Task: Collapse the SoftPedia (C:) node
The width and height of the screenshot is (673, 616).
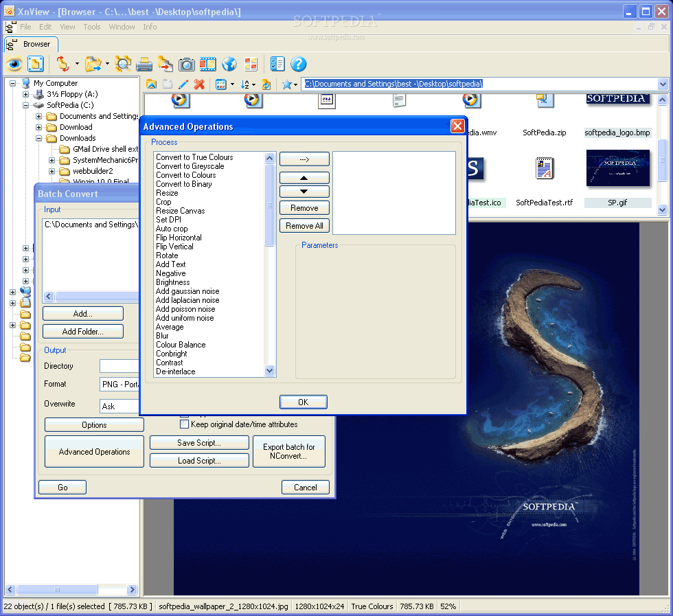Action: tap(26, 105)
